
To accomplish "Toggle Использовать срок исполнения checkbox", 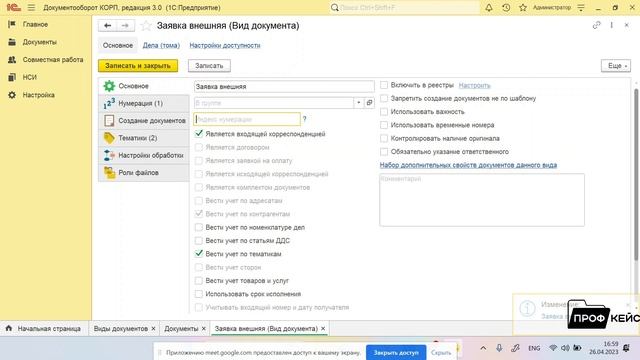I will tap(198, 294).
